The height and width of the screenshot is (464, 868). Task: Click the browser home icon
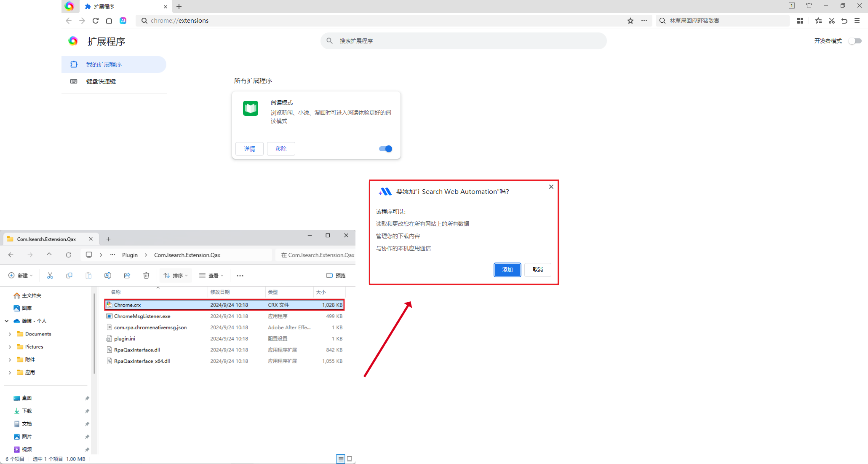[109, 21]
